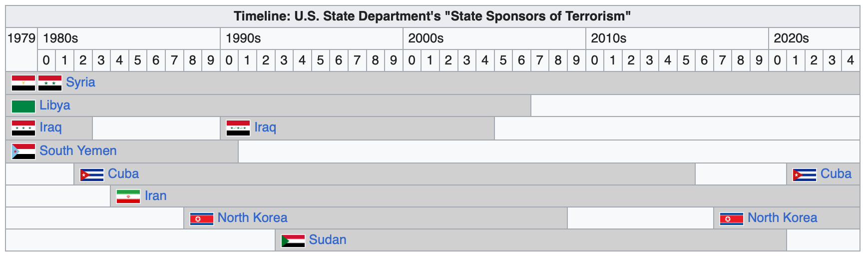Click the green Libya flag icon
Screen dimensions: 868x260
click(x=23, y=106)
